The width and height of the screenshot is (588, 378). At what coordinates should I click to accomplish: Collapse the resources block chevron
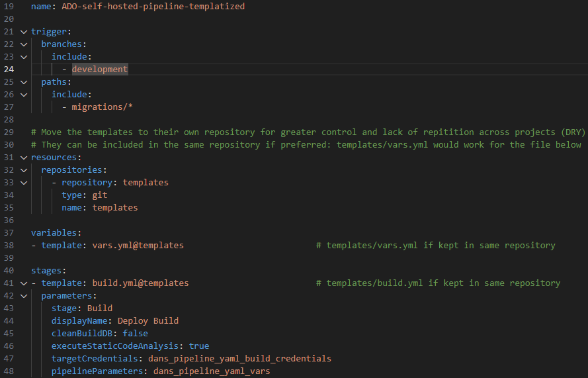(x=24, y=158)
